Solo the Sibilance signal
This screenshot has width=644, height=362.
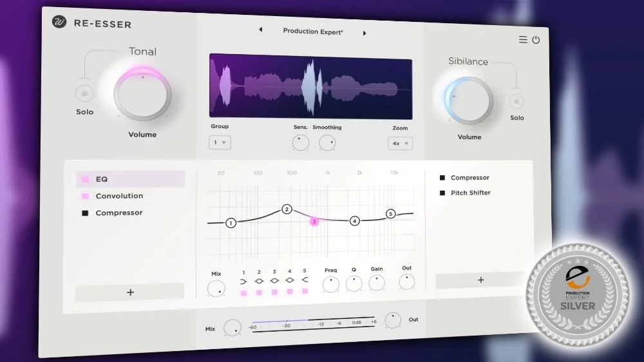coord(516,101)
